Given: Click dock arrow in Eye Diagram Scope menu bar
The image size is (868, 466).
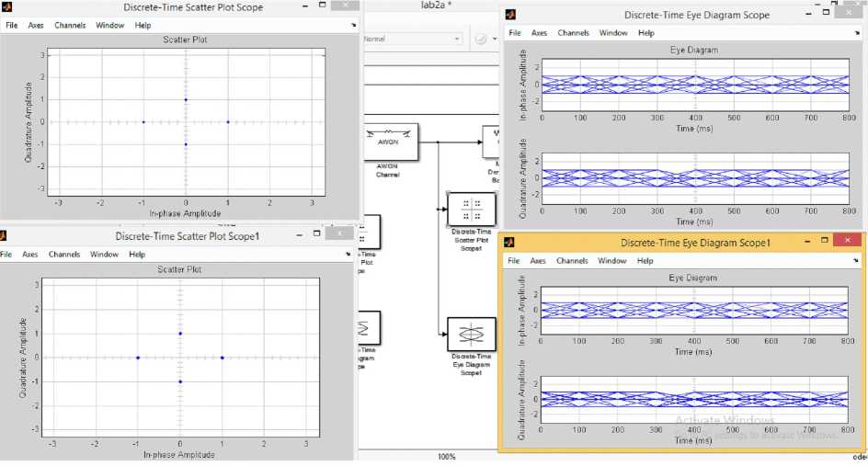Looking at the screenshot, I should 857,33.
